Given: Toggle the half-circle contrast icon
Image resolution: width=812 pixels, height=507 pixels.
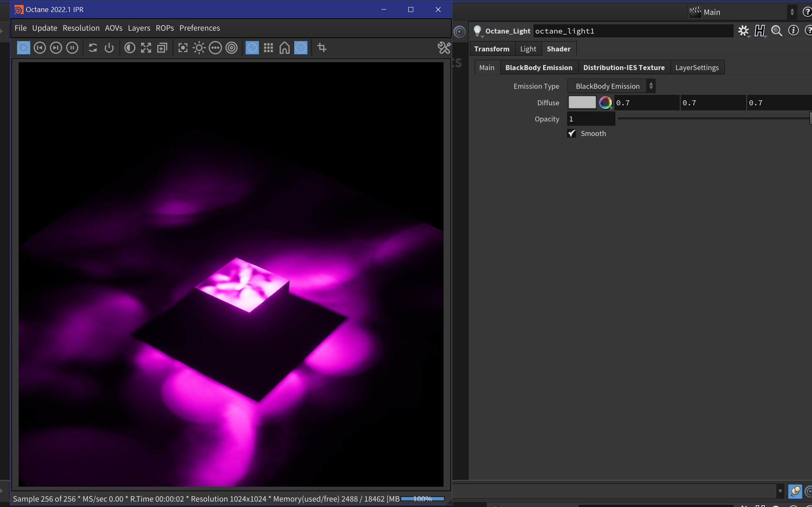Looking at the screenshot, I should pos(130,48).
